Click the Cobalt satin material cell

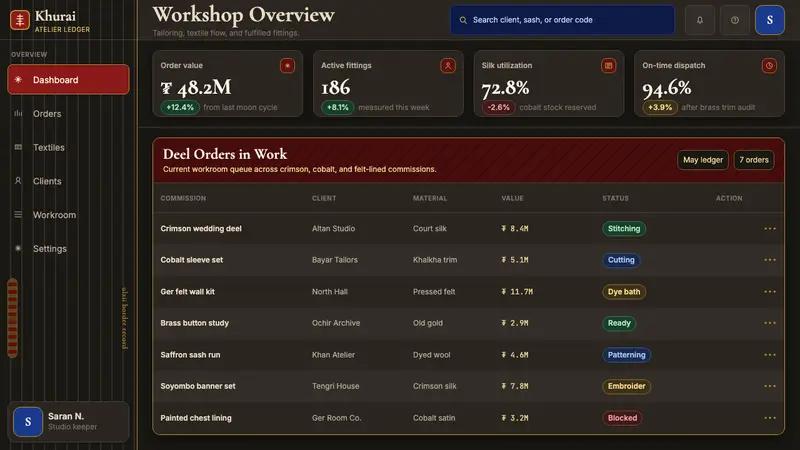coord(434,418)
